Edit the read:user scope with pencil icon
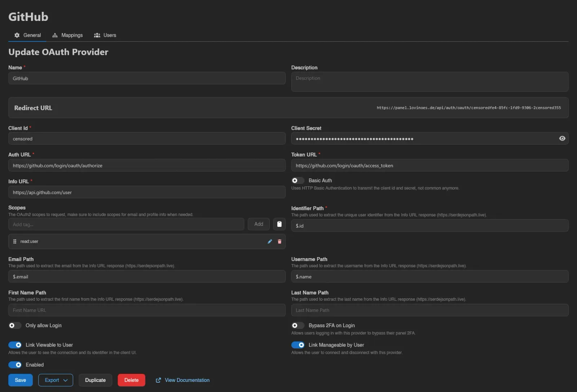 click(270, 242)
